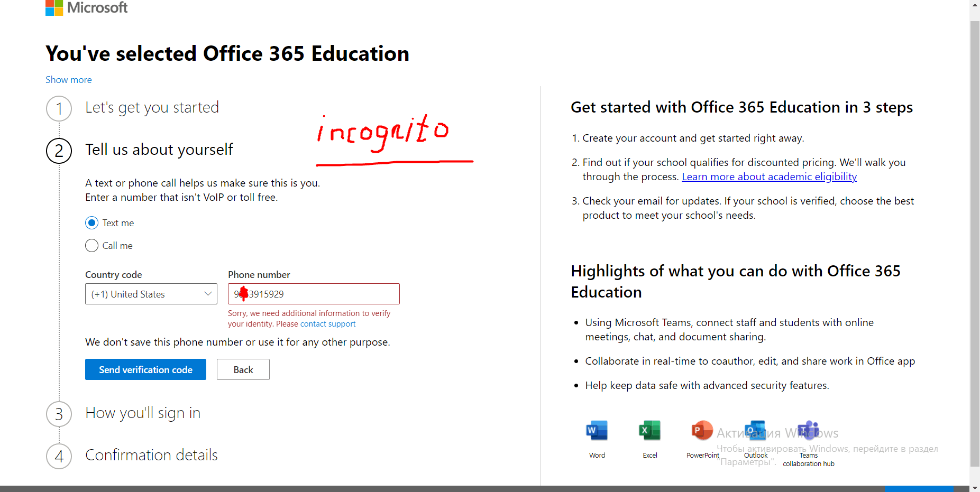The height and width of the screenshot is (492, 980).
Task: Click the Teams collaboration hub label
Action: pyautogui.click(x=809, y=459)
